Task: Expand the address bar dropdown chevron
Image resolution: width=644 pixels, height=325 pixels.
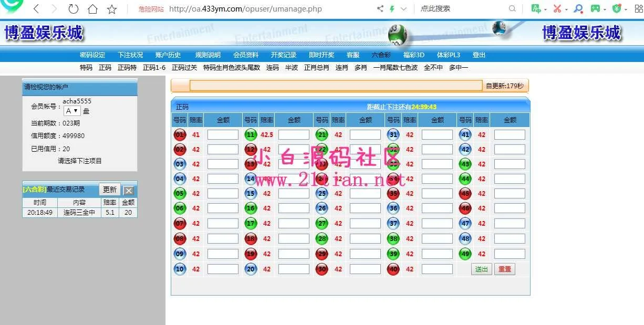Action: pos(403,9)
